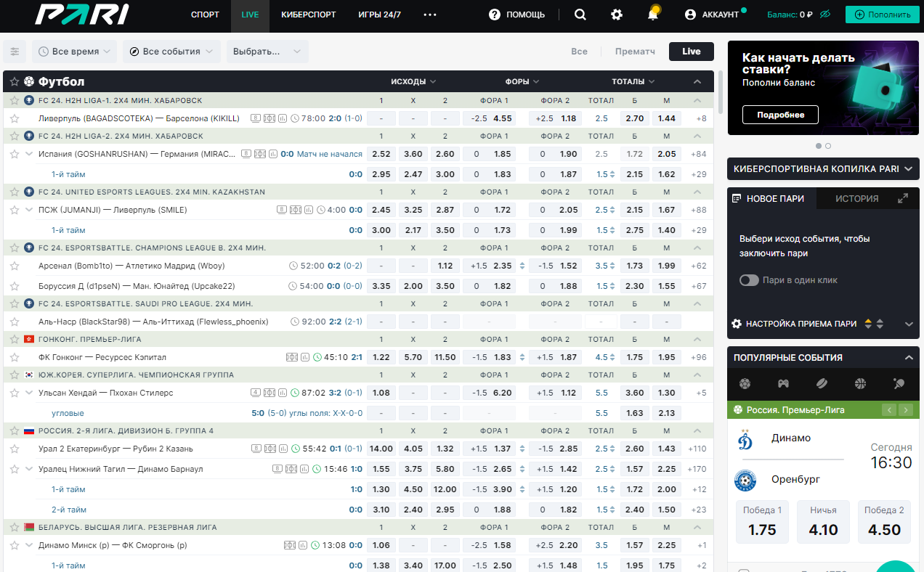Select the Все filter tab
Screen dimensions: 924x572
[579, 52]
